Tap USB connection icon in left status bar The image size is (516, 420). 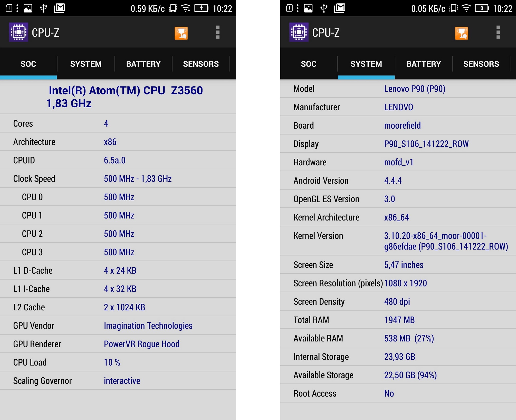pos(43,8)
